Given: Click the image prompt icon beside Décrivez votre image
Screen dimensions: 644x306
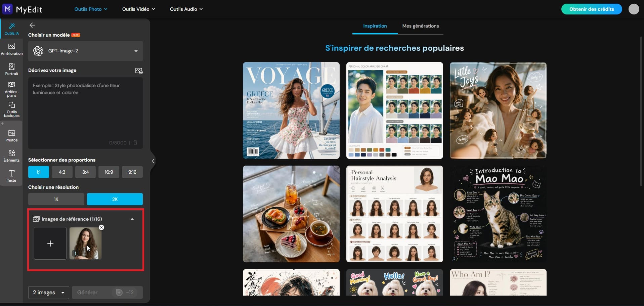Looking at the screenshot, I should tap(139, 71).
